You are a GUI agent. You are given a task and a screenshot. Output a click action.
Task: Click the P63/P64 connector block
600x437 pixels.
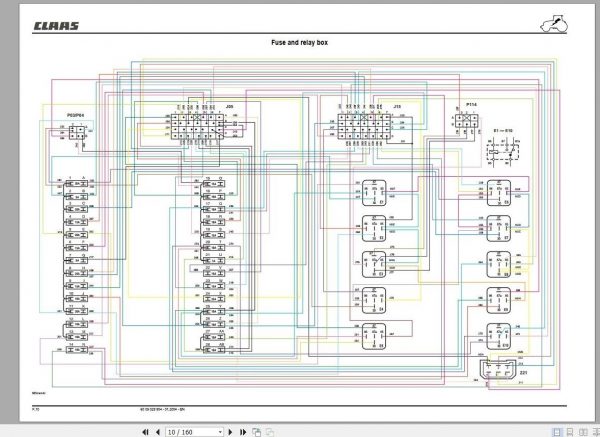point(77,132)
